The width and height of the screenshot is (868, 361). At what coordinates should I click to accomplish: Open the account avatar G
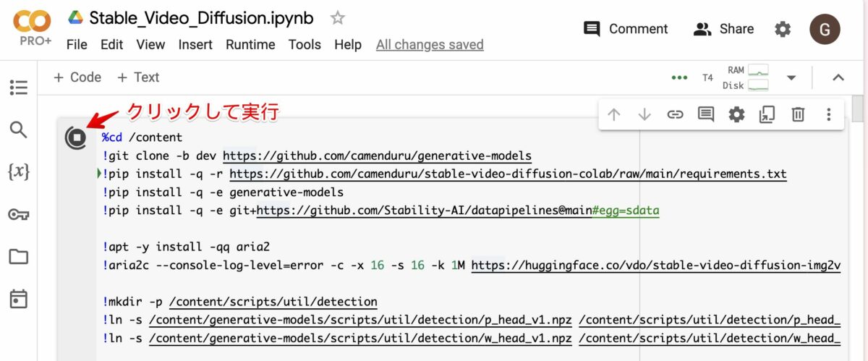point(825,29)
